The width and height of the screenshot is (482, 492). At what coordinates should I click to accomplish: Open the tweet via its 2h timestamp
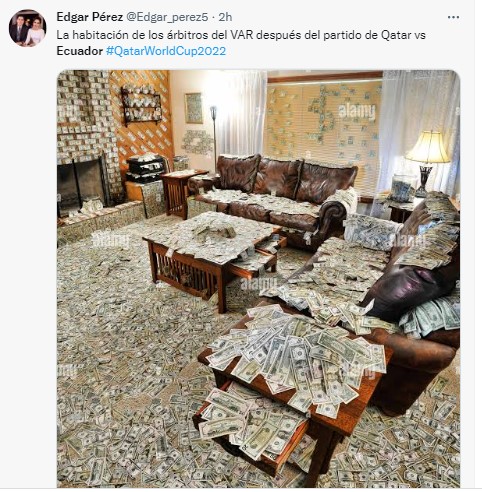point(226,17)
